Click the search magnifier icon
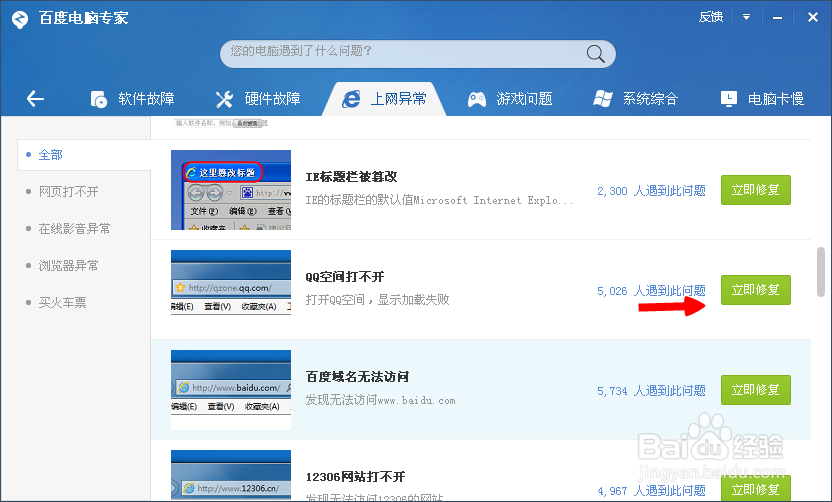 pos(595,54)
